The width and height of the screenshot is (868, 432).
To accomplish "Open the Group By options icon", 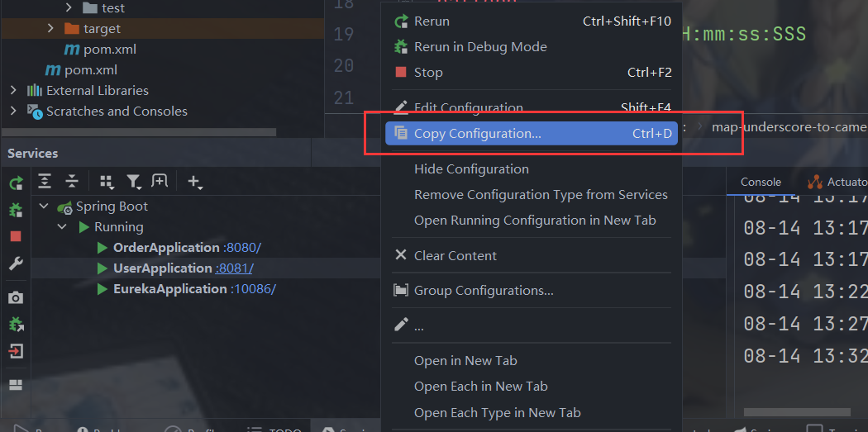I will 107,181.
